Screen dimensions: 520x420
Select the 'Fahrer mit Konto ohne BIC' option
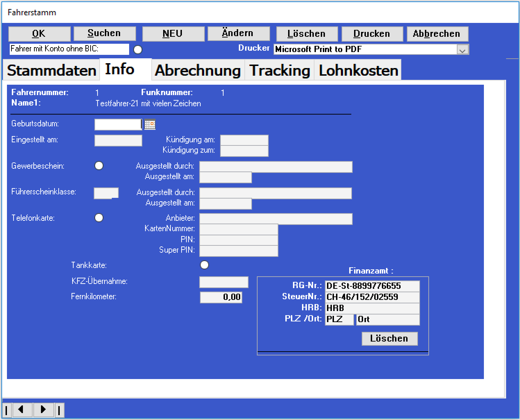(138, 50)
